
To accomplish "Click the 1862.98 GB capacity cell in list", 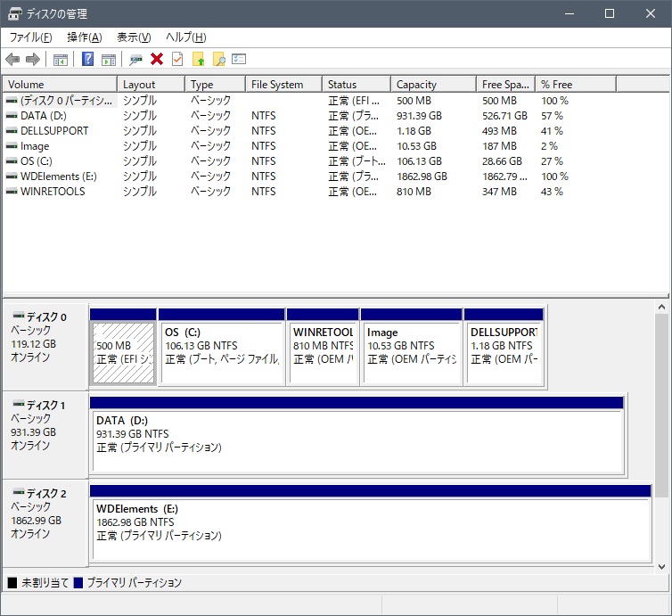I will [x=422, y=177].
